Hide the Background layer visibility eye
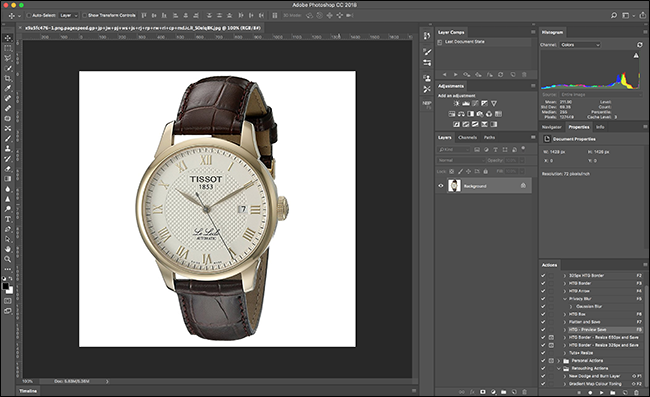 click(441, 186)
